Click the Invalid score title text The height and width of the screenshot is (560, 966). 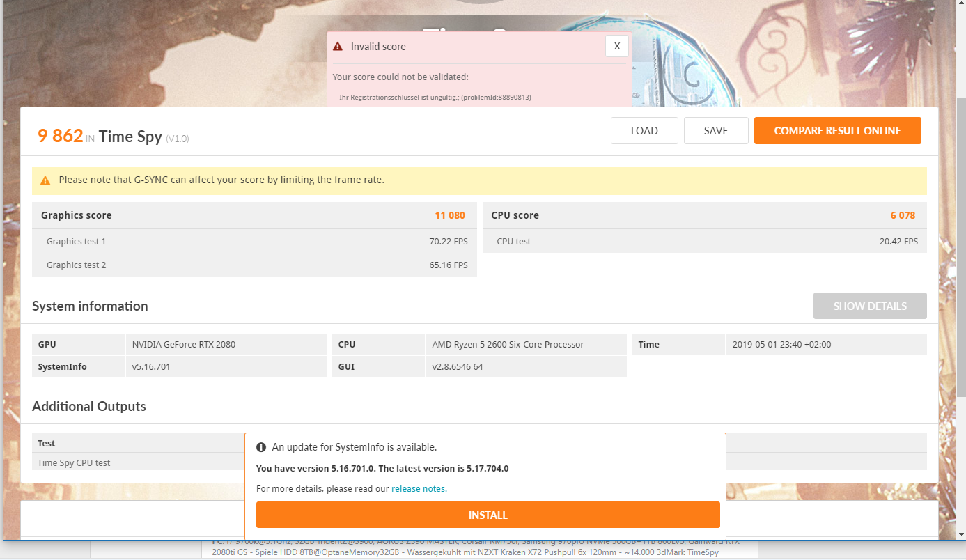[378, 47]
